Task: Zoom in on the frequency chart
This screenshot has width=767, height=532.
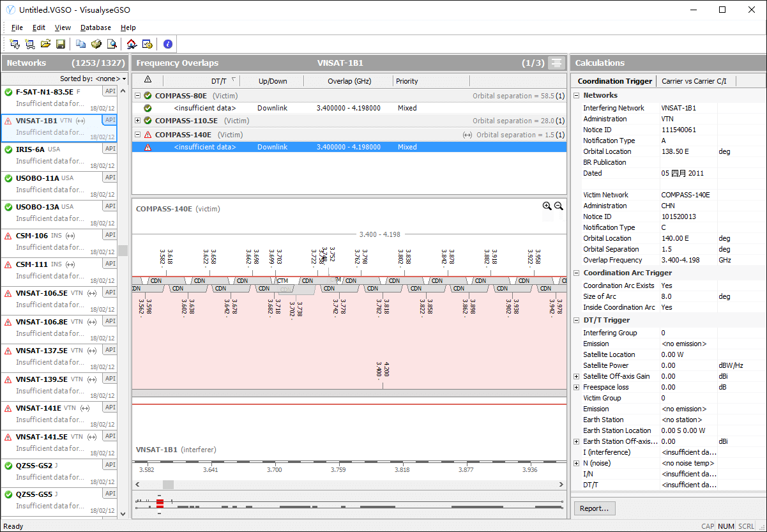Action: pyautogui.click(x=547, y=206)
